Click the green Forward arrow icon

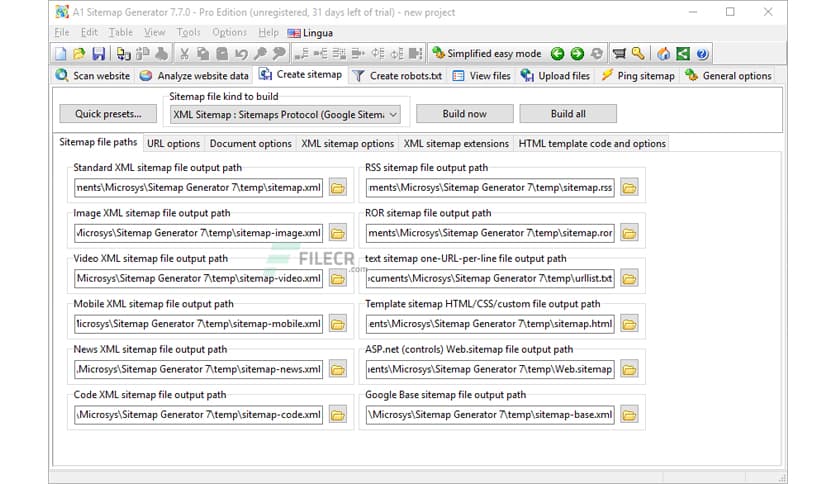577,54
